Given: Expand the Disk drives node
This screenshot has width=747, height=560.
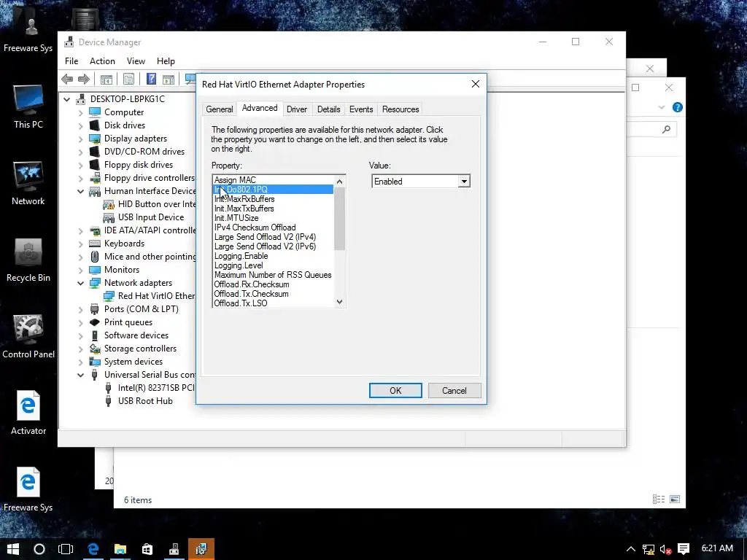Looking at the screenshot, I should [80, 125].
